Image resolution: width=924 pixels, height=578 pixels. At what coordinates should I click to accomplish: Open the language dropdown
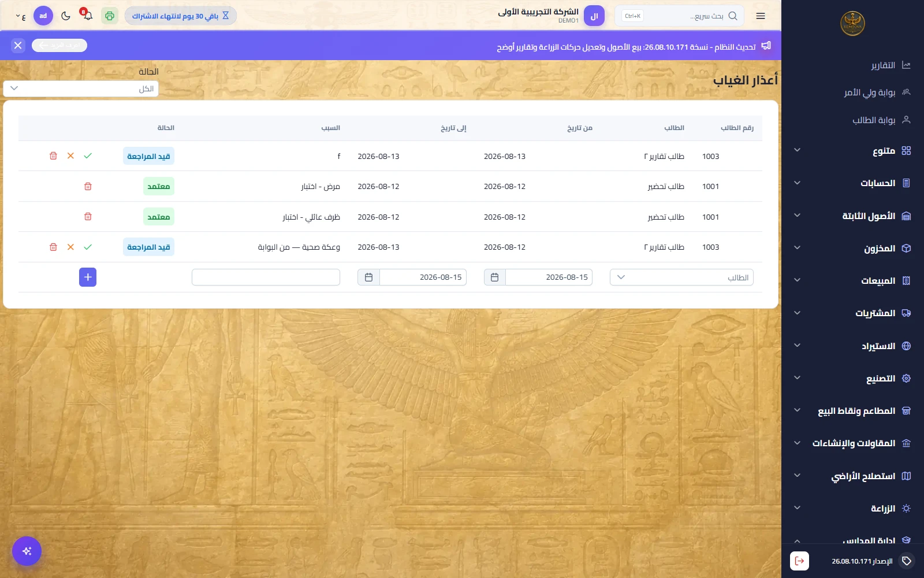[20, 16]
